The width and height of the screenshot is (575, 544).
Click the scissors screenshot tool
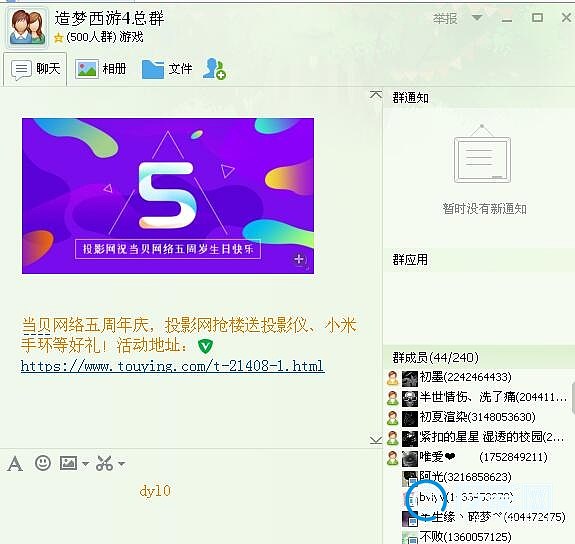104,463
